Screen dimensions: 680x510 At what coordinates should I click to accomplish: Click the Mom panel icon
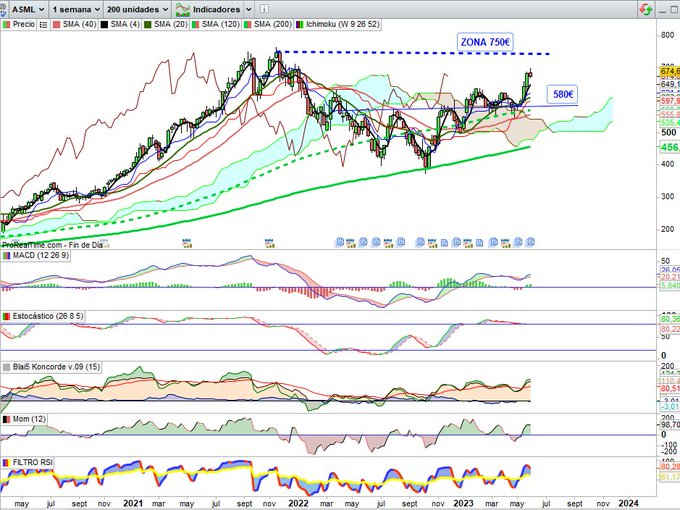7,419
